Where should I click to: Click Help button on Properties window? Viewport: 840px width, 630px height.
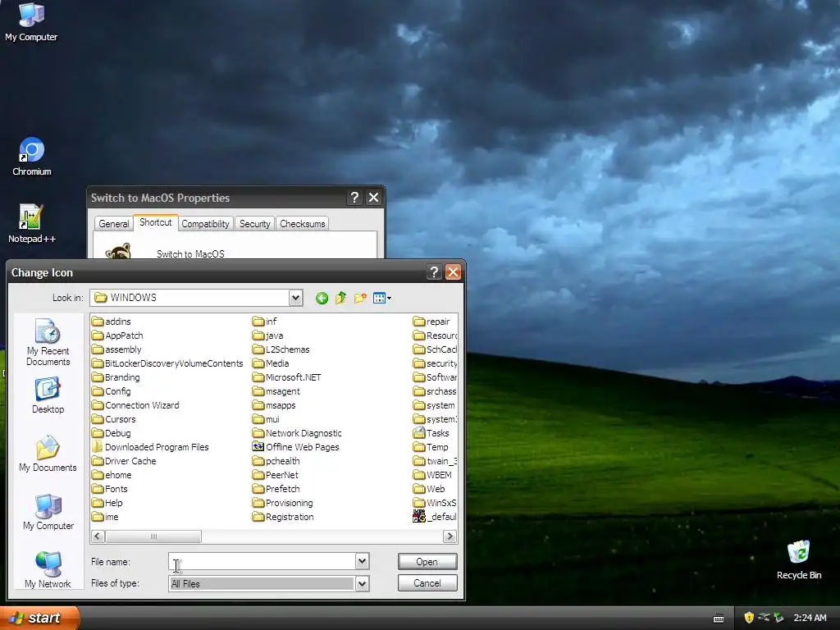[354, 198]
